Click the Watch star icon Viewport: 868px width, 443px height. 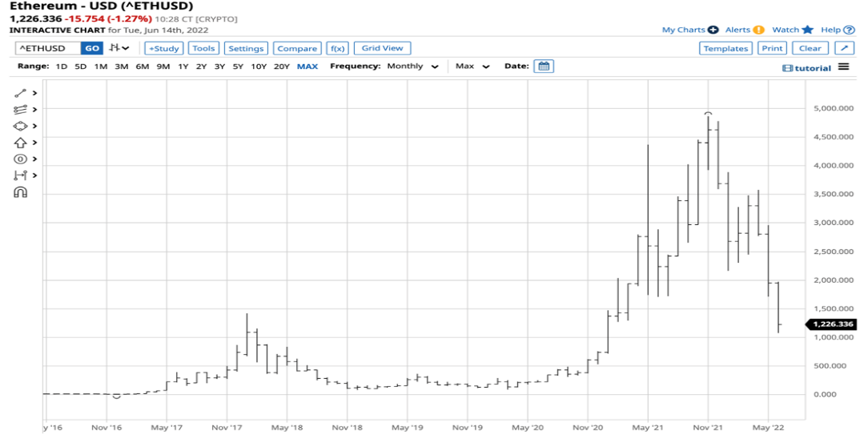coord(808,30)
